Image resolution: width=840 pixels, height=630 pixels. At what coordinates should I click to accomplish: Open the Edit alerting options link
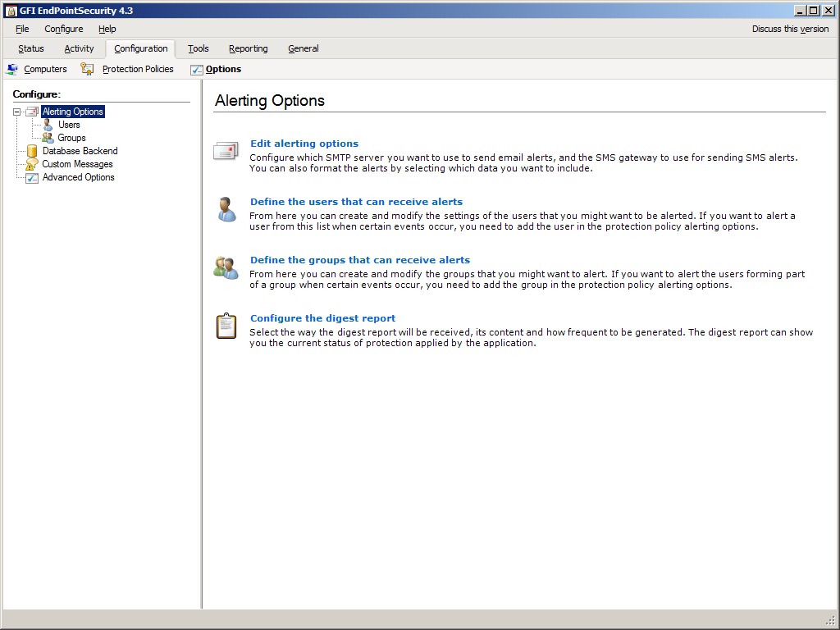click(304, 144)
